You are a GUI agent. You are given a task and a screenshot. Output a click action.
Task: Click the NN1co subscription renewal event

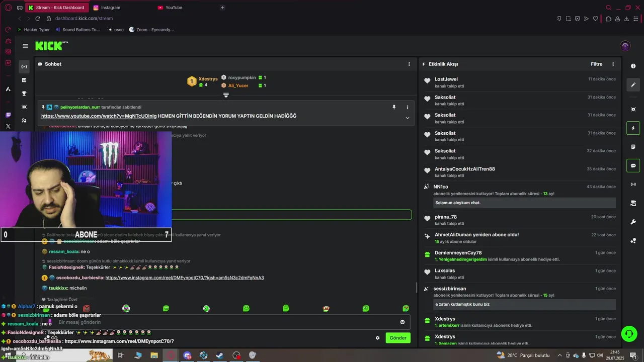520,195
